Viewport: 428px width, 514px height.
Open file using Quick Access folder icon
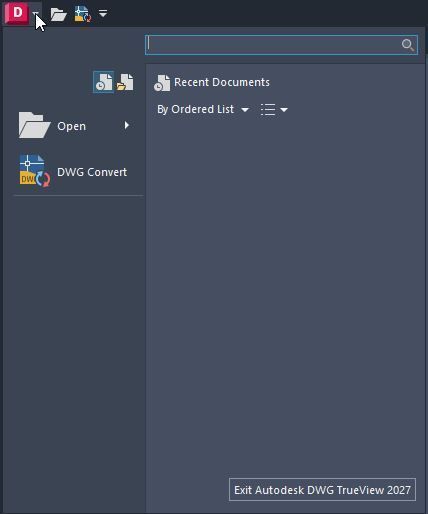tap(59, 14)
